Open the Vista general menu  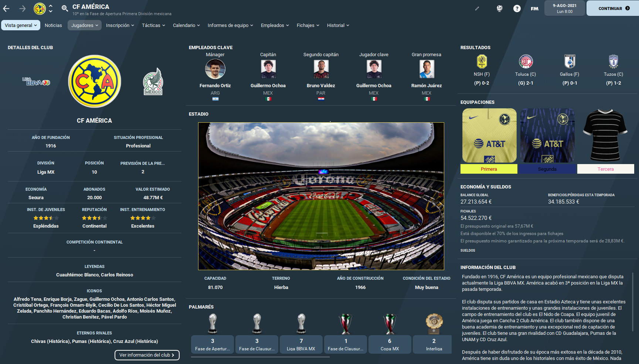(x=21, y=25)
